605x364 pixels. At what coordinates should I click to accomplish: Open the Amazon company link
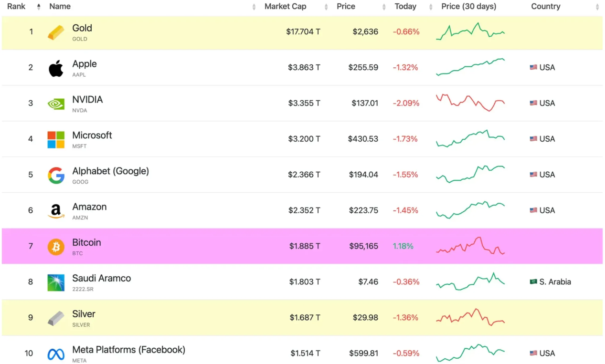pyautogui.click(x=89, y=207)
